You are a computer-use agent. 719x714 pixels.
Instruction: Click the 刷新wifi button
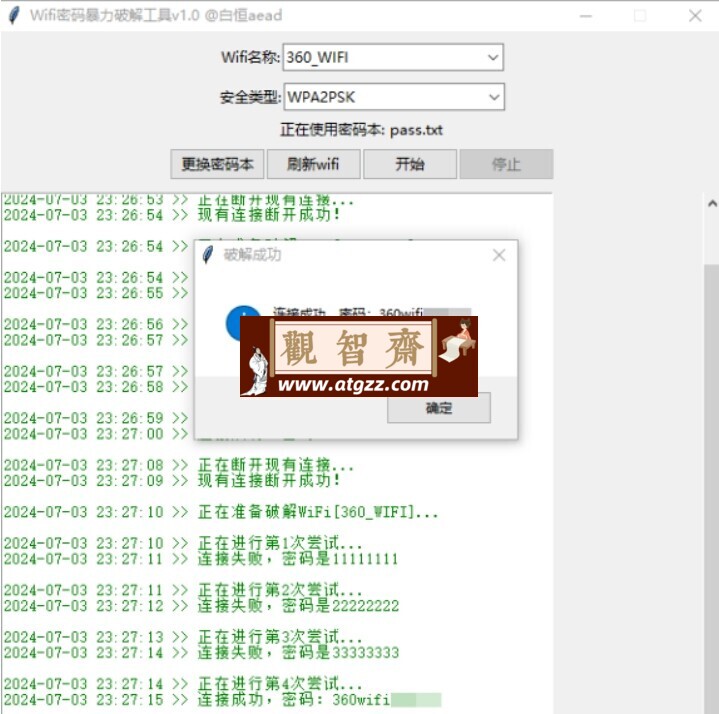point(313,164)
